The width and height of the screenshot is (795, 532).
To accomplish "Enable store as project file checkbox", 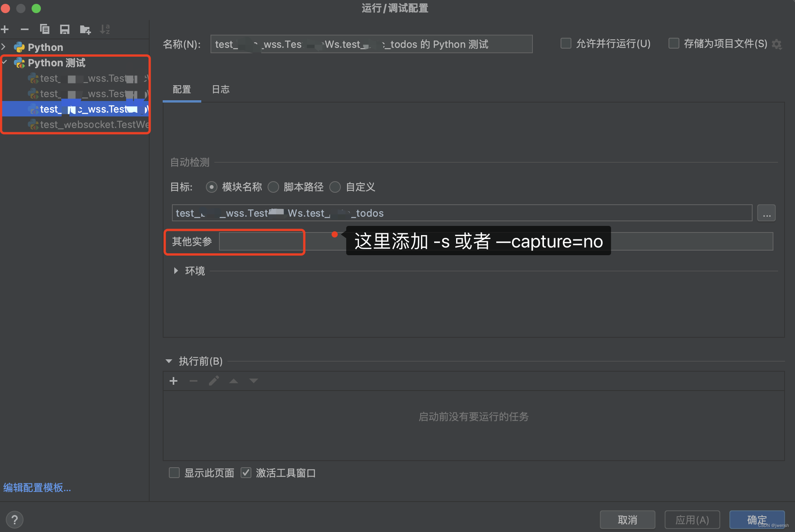I will coord(674,44).
